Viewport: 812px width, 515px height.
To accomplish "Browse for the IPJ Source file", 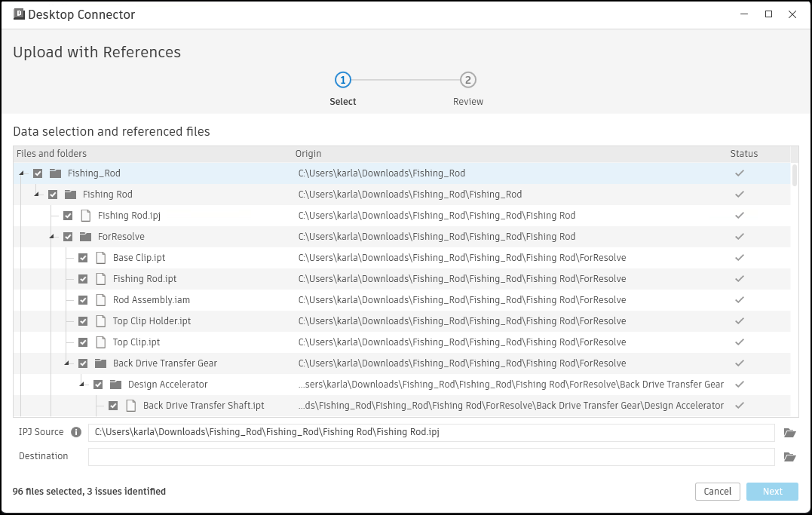I will coord(789,433).
